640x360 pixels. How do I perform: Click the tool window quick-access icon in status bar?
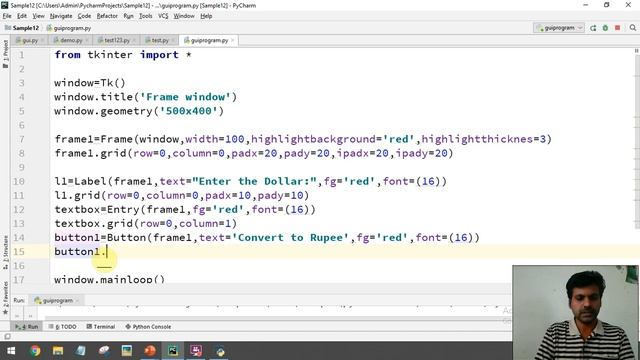pos(7,336)
